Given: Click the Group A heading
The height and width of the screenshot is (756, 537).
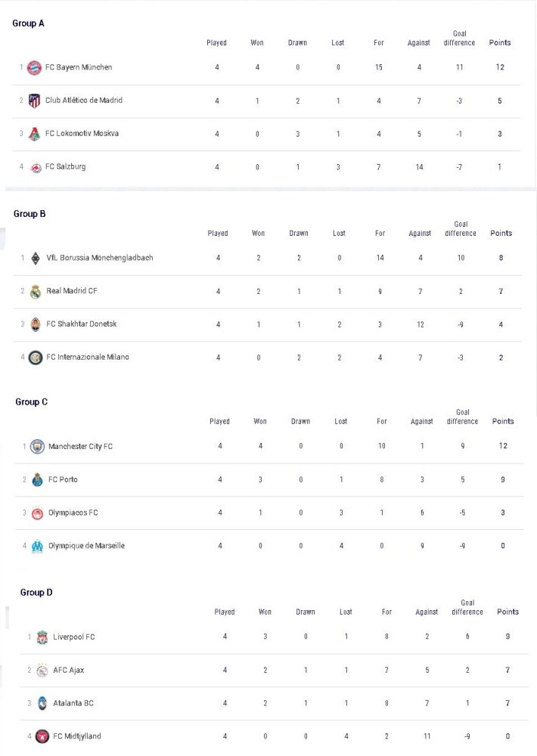Looking at the screenshot, I should 28,23.
